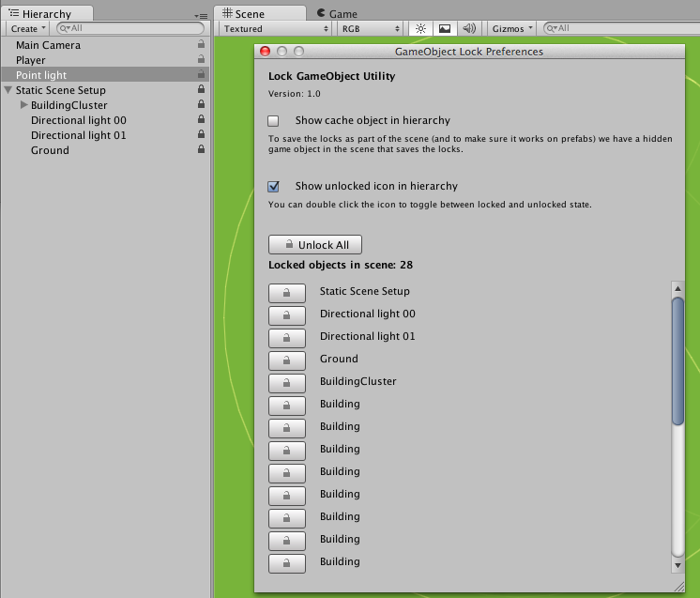Viewport: 700px width, 598px height.
Task: Click 'Locked objects in scene: 28' label
Action: coord(341,265)
